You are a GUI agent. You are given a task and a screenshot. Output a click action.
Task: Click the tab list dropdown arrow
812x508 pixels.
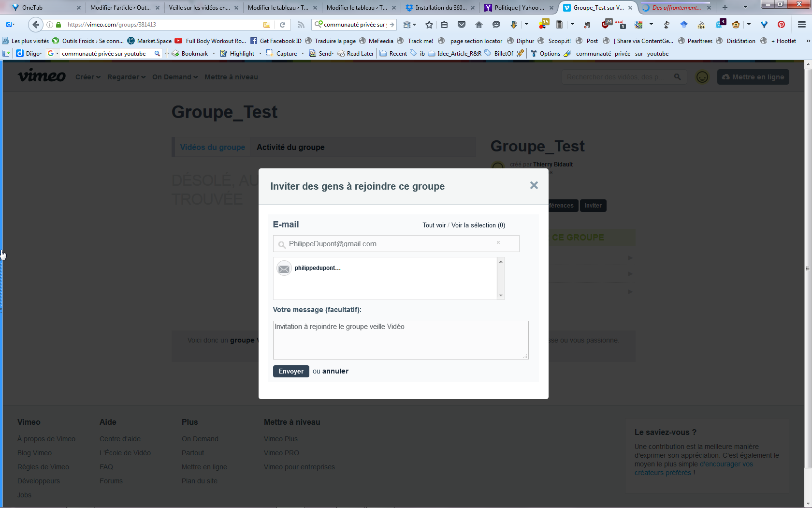click(x=745, y=7)
